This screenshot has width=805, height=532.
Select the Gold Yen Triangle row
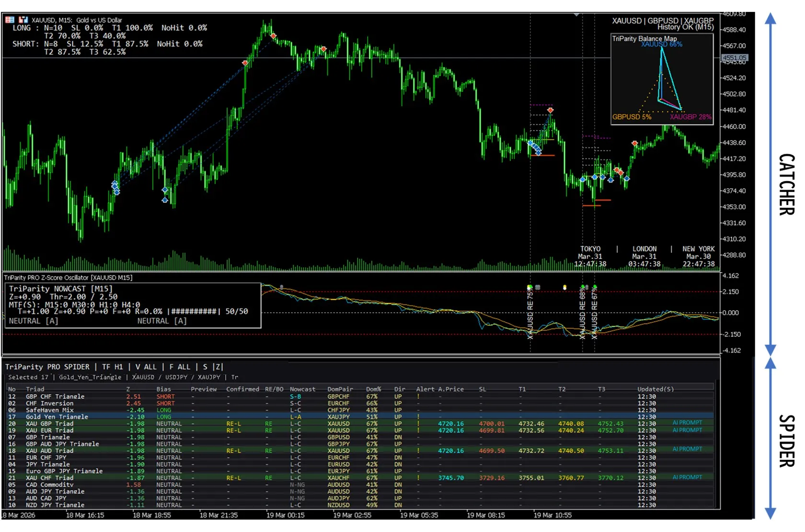click(359, 417)
